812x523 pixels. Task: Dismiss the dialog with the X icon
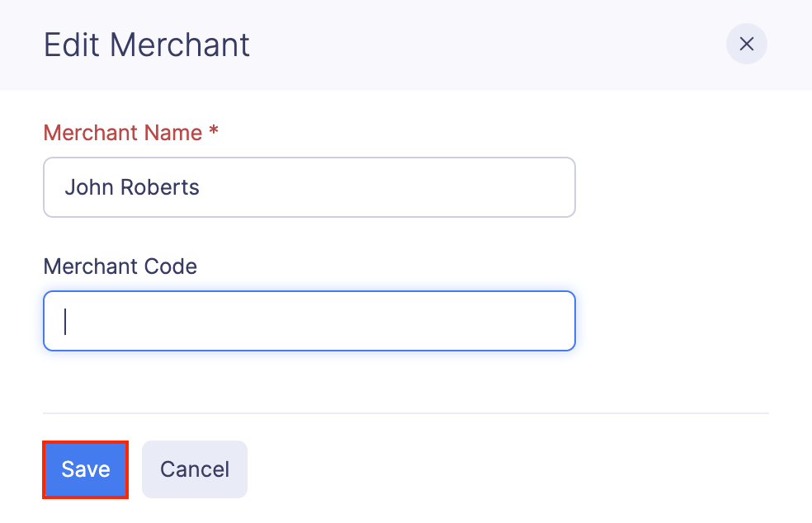click(746, 44)
